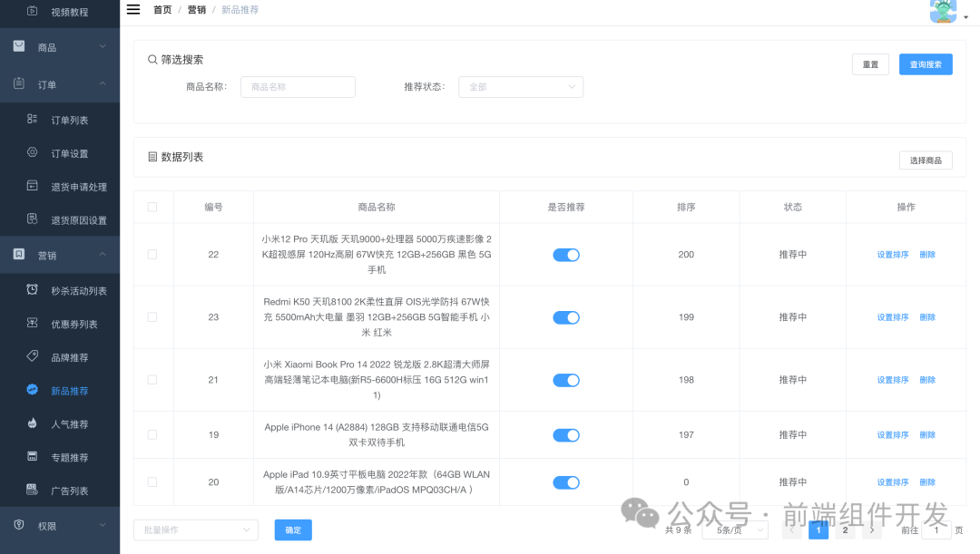Image resolution: width=980 pixels, height=554 pixels.
Task: Click 设置排序 for item 19
Action: pyautogui.click(x=893, y=434)
